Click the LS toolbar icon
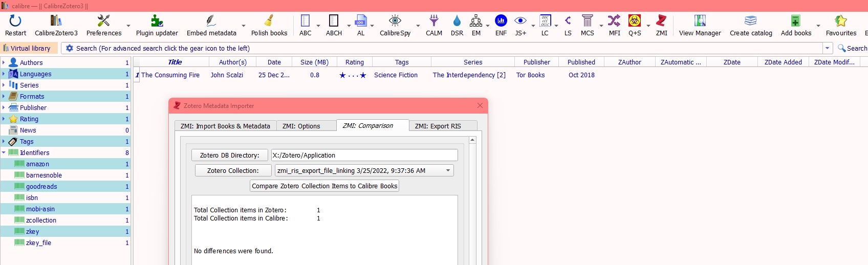Screen dimensions: 868x265 [x=568, y=21]
